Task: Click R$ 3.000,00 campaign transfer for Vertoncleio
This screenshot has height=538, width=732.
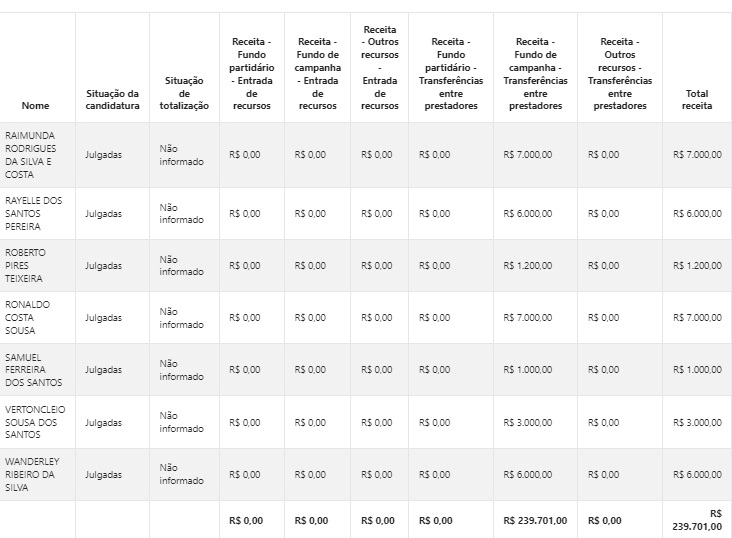Action: pyautogui.click(x=528, y=423)
